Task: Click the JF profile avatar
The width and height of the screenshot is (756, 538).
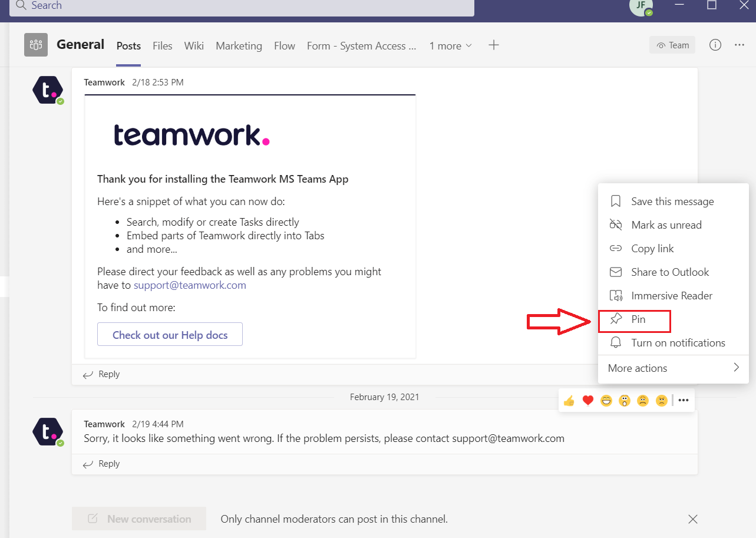Action: point(641,5)
